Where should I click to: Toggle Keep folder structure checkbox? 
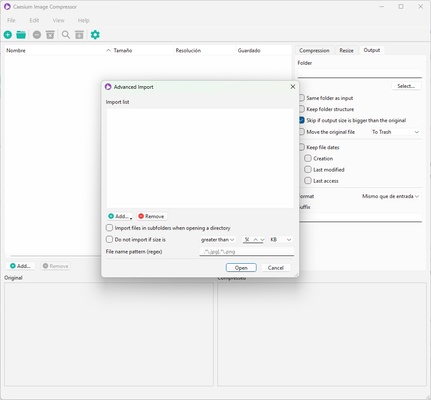302,109
